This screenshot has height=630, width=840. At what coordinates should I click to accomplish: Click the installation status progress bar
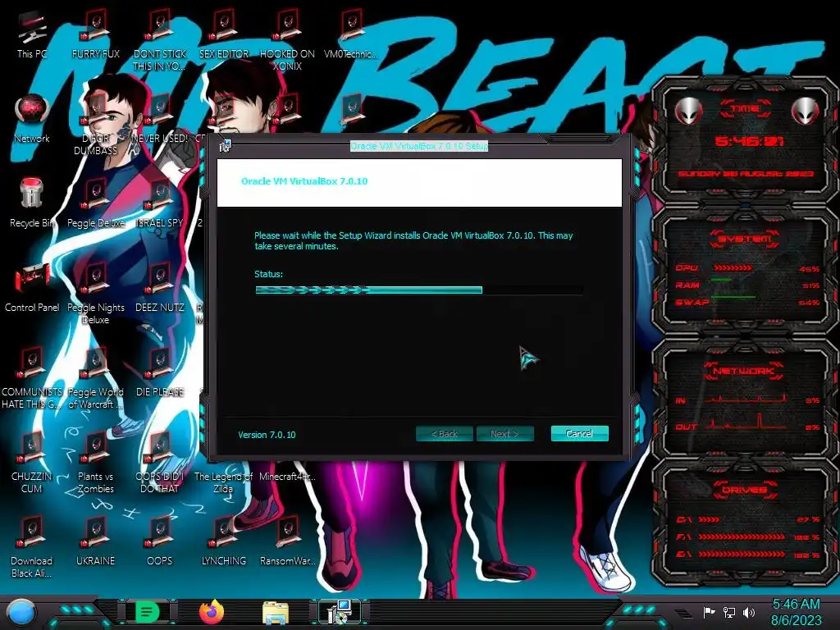[419, 290]
